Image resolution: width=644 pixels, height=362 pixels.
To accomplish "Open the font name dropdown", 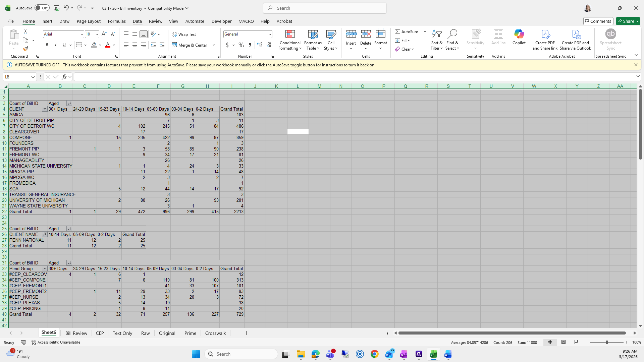I will (82, 34).
